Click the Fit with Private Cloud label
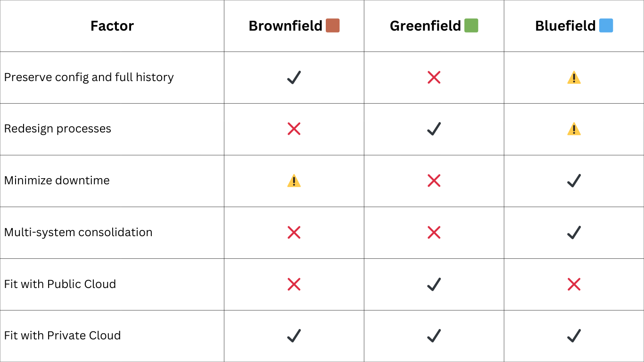 63,336
